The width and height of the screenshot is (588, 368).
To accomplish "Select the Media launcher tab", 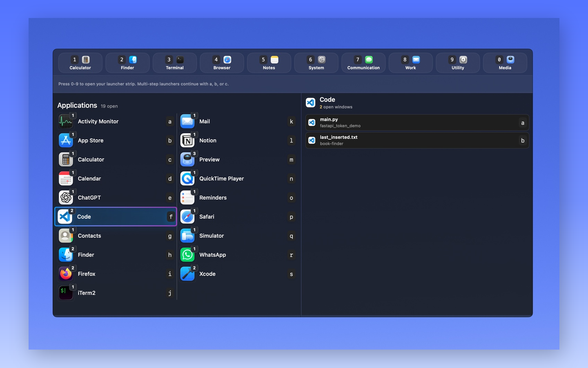I will click(x=505, y=63).
